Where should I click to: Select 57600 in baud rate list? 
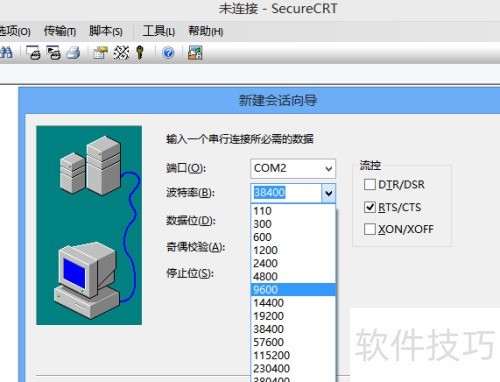click(x=293, y=342)
